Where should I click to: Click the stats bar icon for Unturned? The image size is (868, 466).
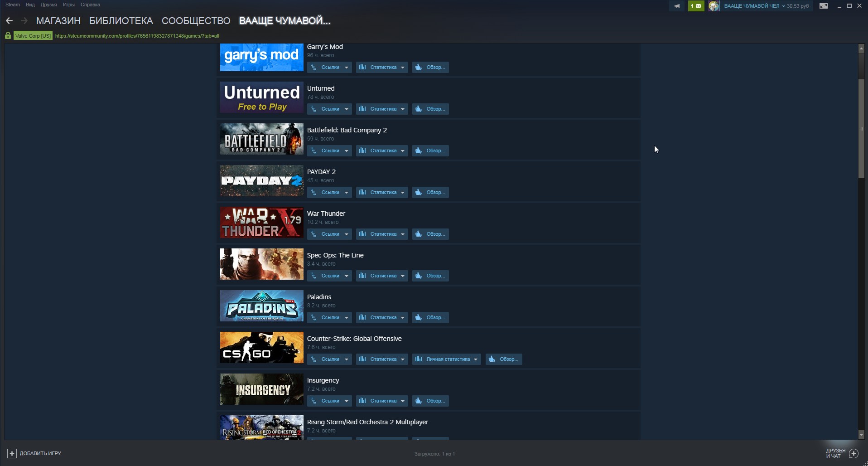tap(362, 109)
